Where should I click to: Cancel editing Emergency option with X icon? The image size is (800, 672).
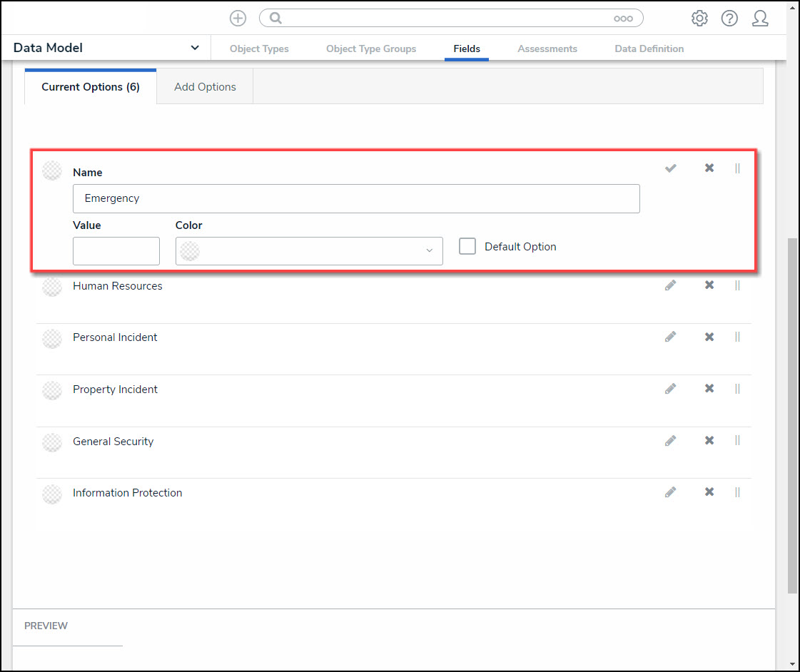click(x=709, y=168)
